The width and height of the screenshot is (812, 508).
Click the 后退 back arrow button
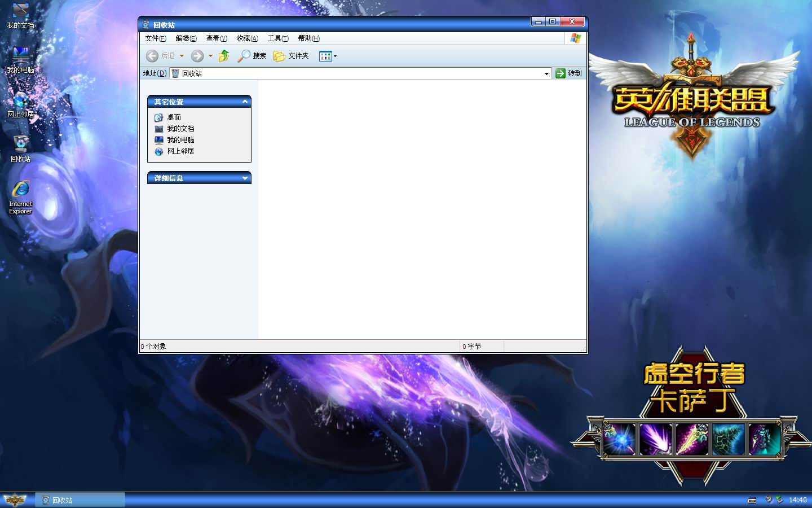160,56
